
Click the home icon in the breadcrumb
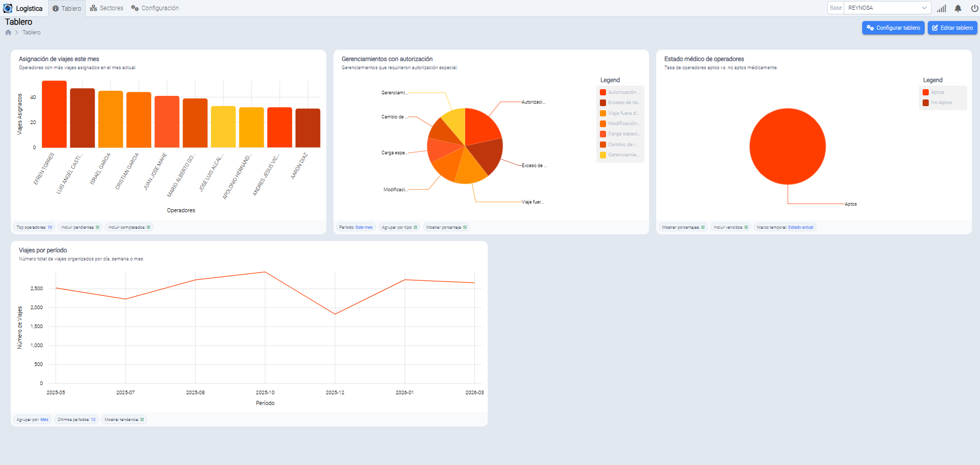[x=8, y=32]
